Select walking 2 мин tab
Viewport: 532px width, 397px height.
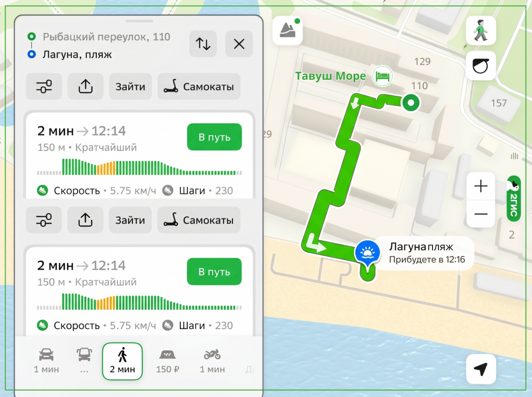coord(122,361)
